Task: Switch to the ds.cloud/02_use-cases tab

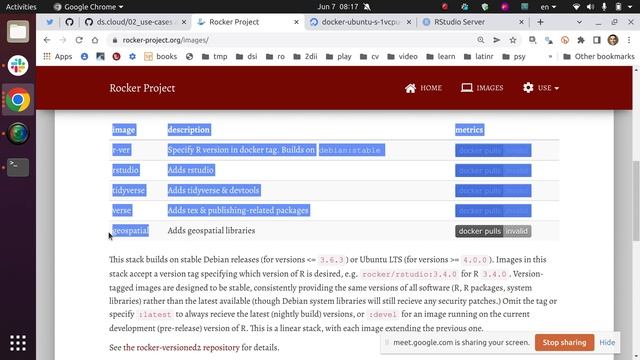Action: pos(135,22)
